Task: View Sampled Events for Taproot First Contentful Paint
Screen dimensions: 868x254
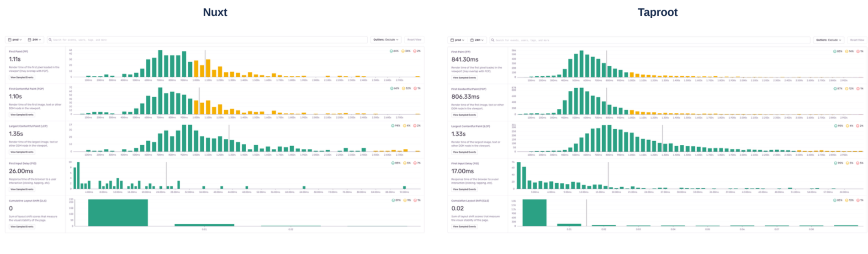Action: point(464,115)
